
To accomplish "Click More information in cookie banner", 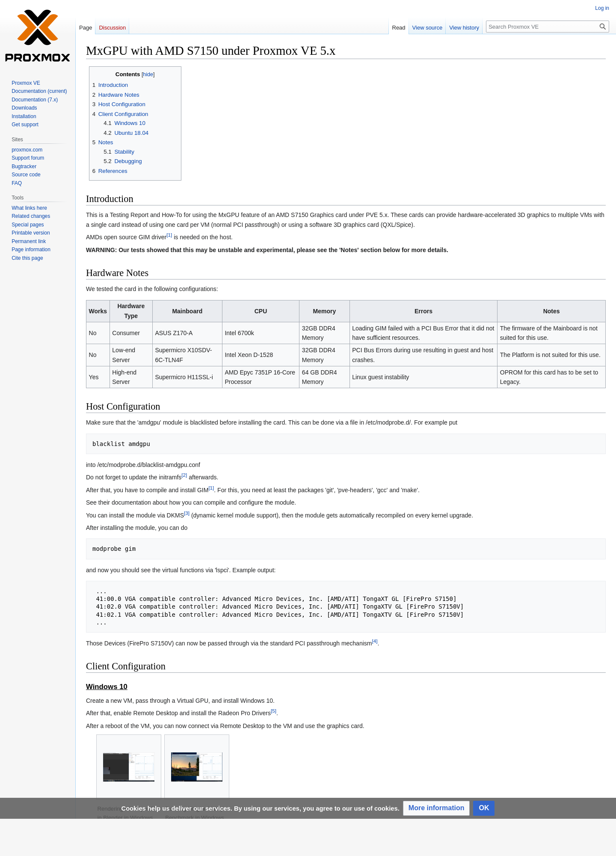I will (436, 808).
